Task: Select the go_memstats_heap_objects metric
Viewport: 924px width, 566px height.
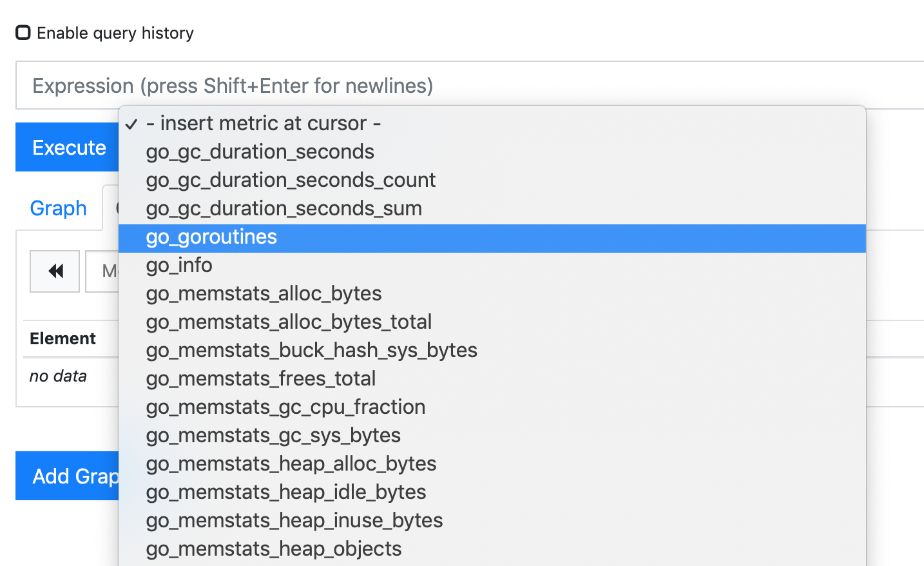Action: [x=273, y=549]
